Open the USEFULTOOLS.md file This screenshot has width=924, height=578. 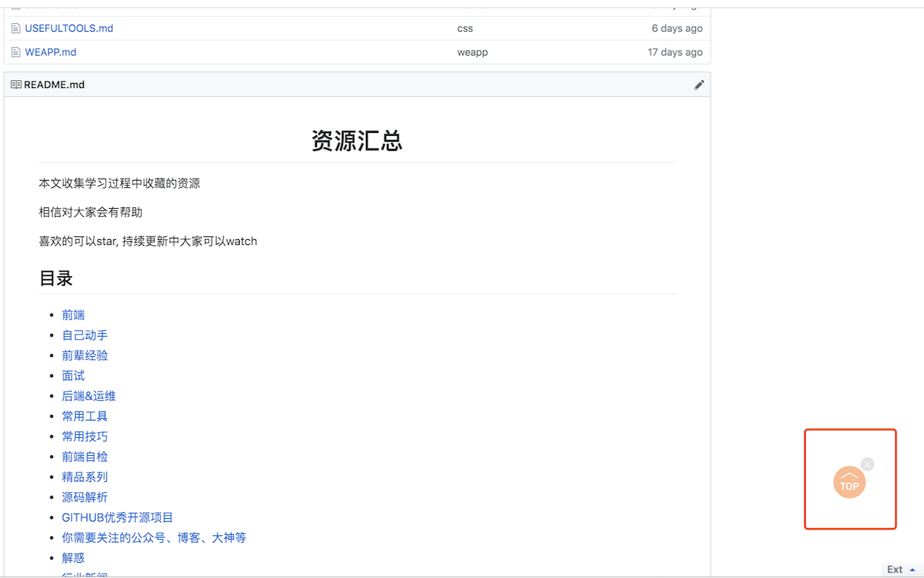point(69,29)
